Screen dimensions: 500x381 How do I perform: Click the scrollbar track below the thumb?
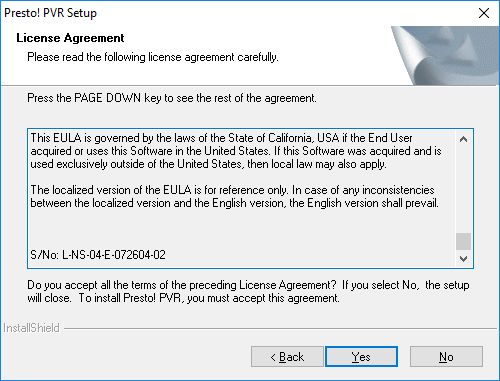point(463,250)
